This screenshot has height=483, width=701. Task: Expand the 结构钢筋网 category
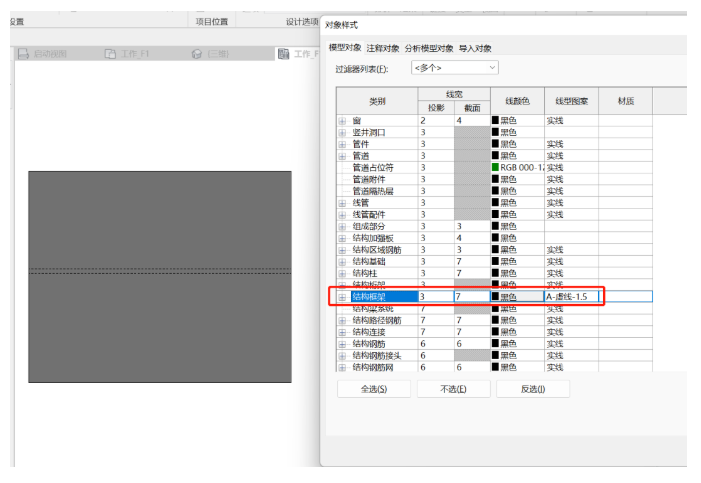[342, 368]
